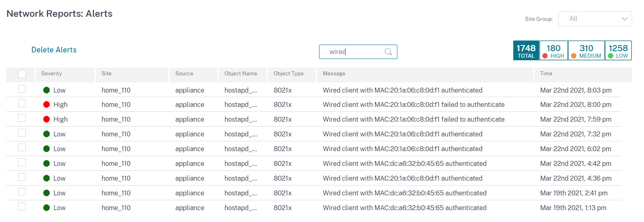This screenshot has height=222, width=644.
Task: Open the Site Group dropdown
Action: point(595,19)
